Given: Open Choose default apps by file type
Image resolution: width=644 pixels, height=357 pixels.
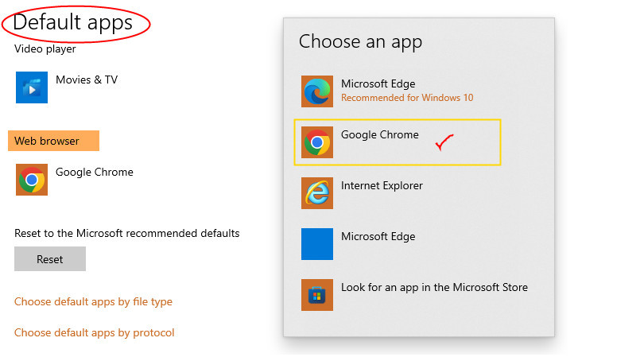Looking at the screenshot, I should coord(93,302).
